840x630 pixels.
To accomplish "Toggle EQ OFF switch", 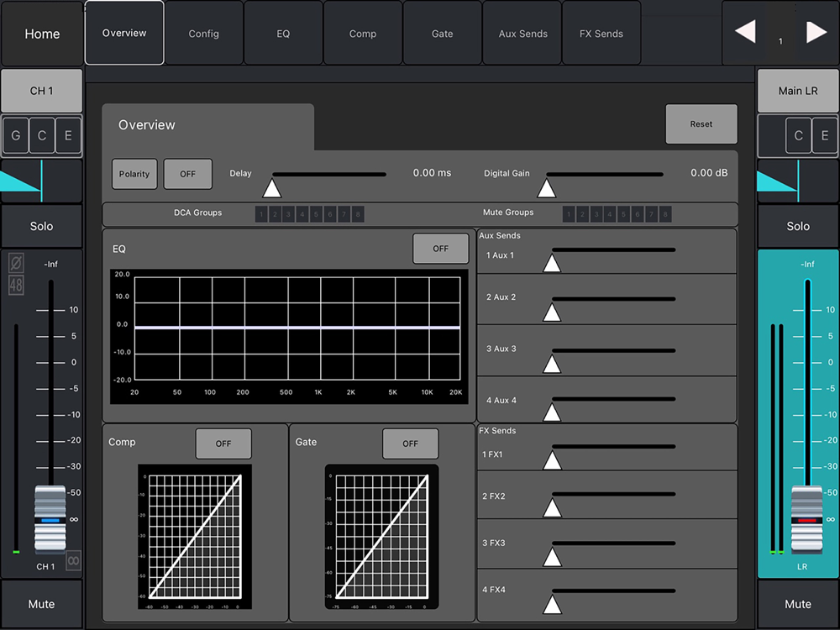I will 440,249.
